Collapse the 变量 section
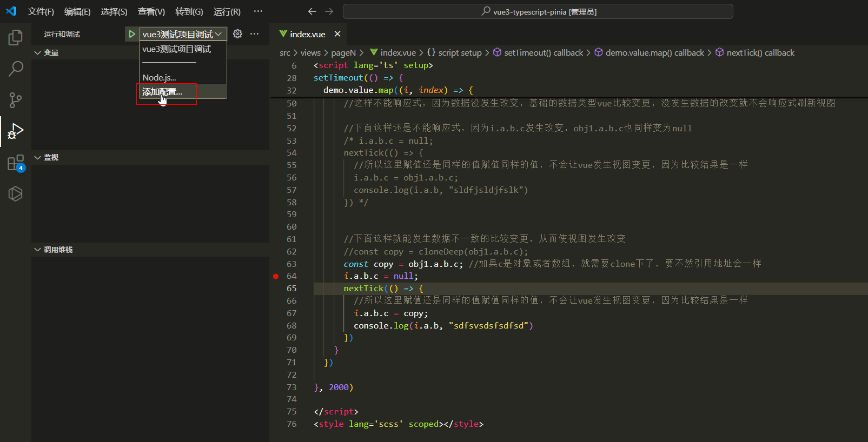 150,52
